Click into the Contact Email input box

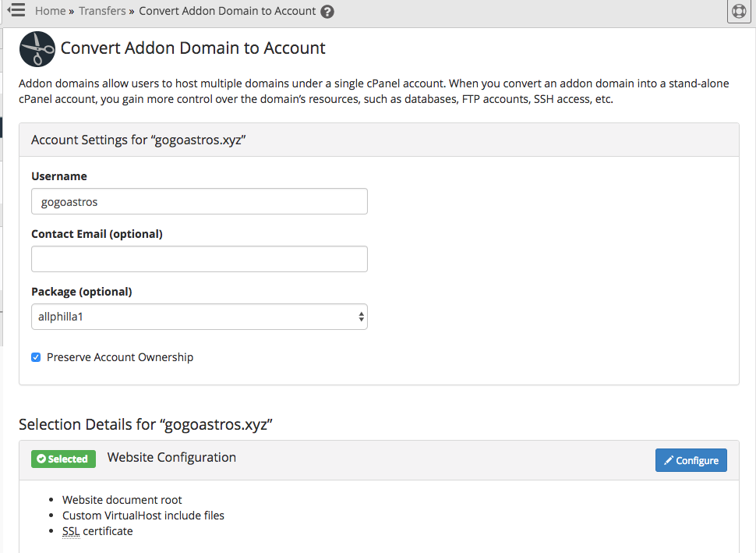point(200,259)
